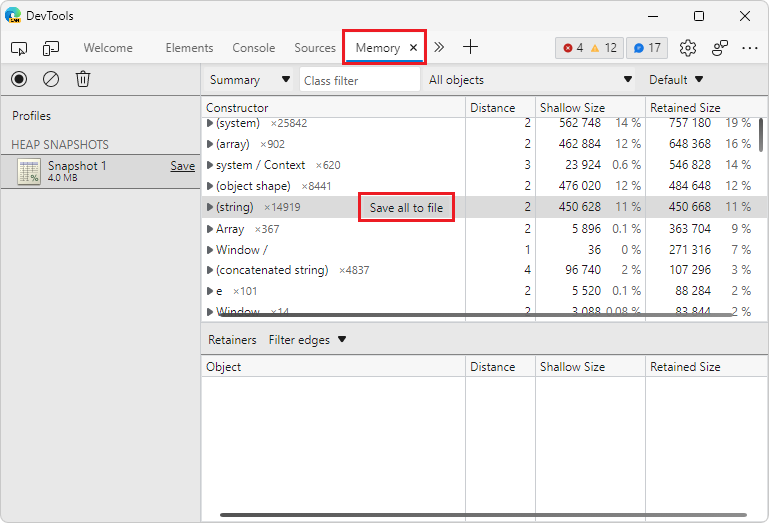Click the Object column header in Retainers

tap(333, 366)
